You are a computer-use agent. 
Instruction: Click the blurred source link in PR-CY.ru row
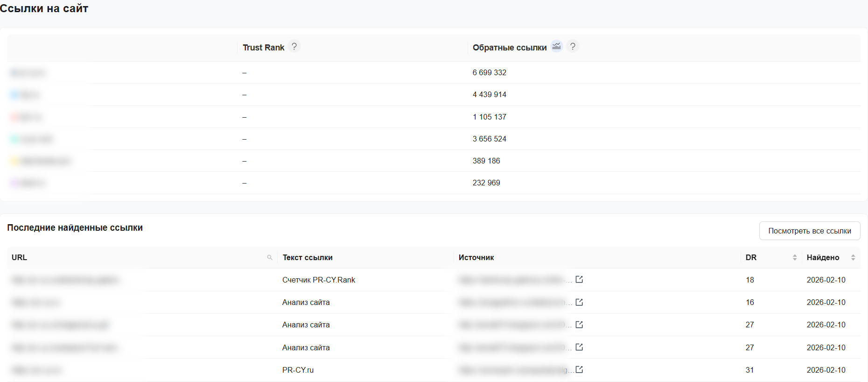point(513,370)
